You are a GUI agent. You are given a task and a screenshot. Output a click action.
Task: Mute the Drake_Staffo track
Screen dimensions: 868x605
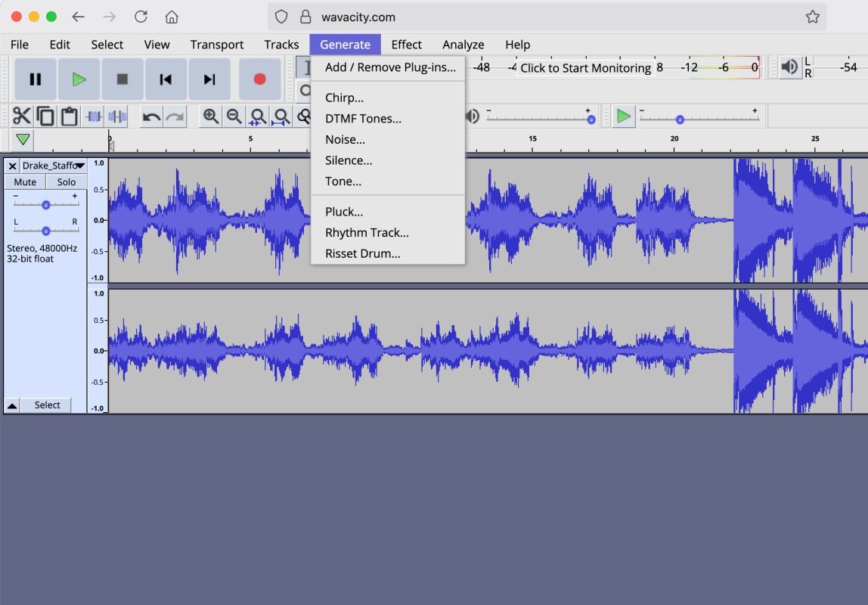click(x=25, y=181)
